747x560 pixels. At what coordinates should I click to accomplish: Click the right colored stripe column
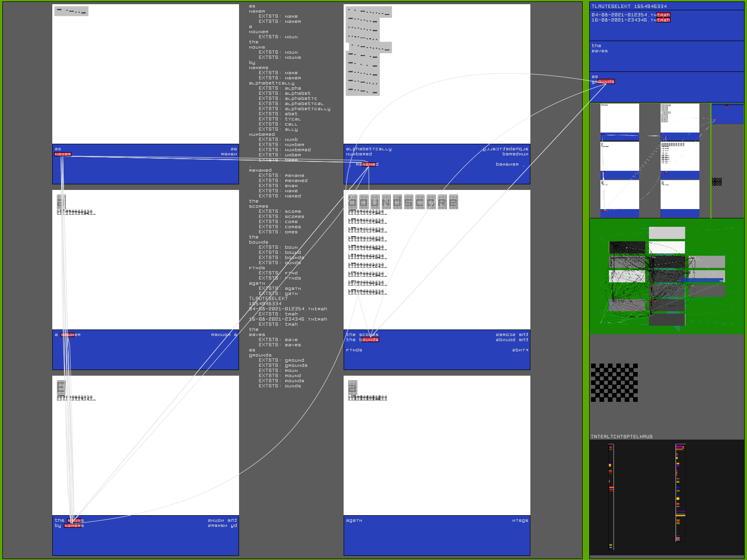click(x=680, y=492)
